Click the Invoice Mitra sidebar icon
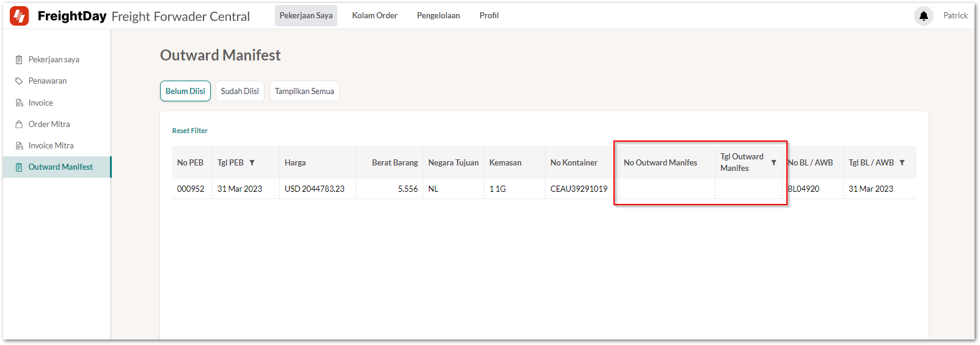The width and height of the screenshot is (980, 345). [19, 146]
